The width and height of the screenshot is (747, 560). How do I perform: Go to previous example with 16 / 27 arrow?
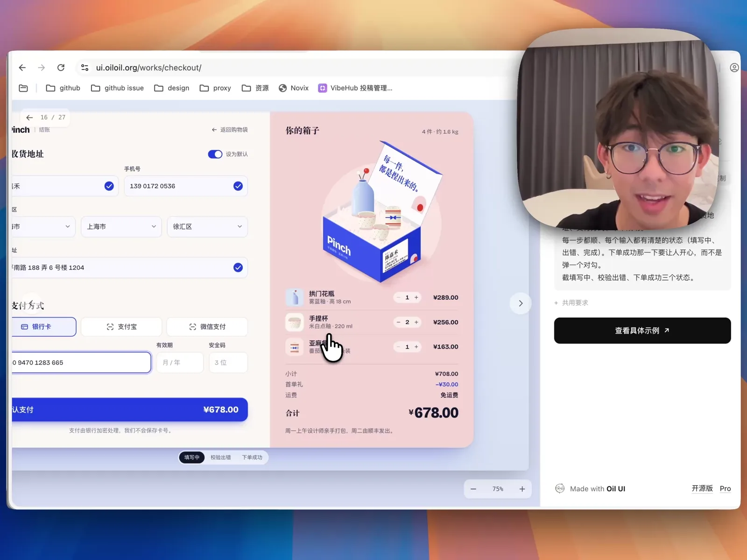pos(29,118)
